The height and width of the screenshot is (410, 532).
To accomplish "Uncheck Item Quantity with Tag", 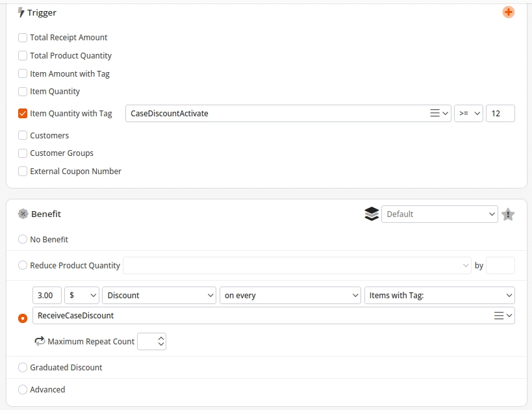I will tap(23, 114).
